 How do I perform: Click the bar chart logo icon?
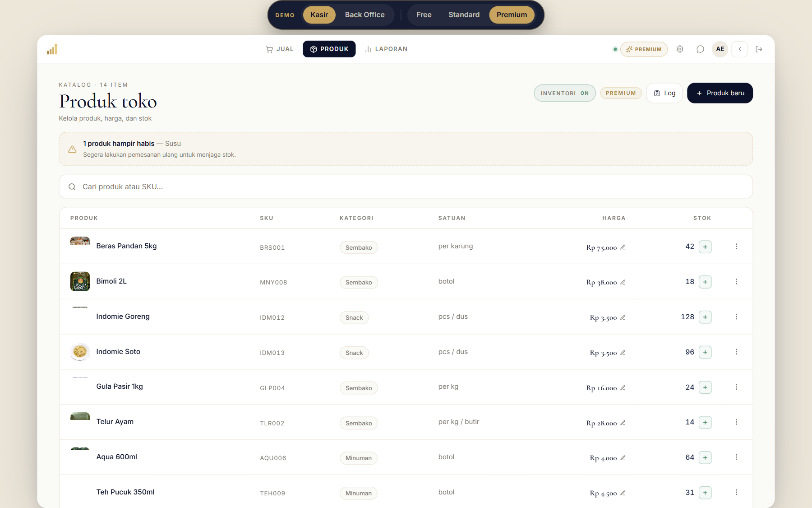52,49
